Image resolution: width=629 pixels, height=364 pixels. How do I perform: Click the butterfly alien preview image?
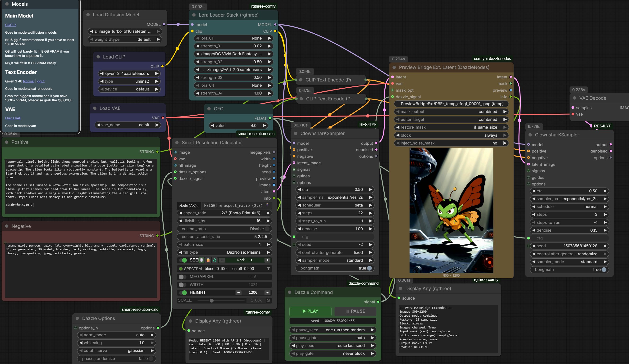[451, 210]
